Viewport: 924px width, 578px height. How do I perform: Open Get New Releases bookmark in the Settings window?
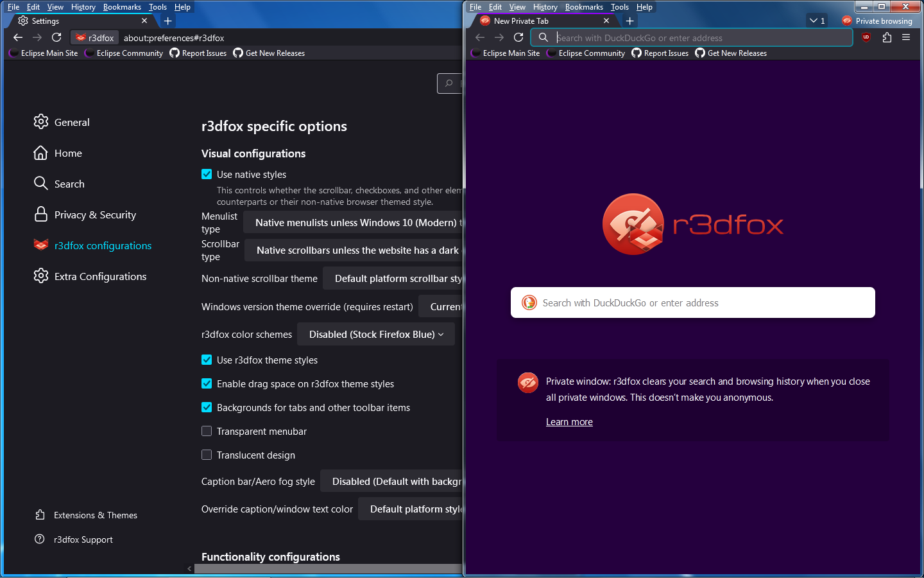click(x=269, y=53)
